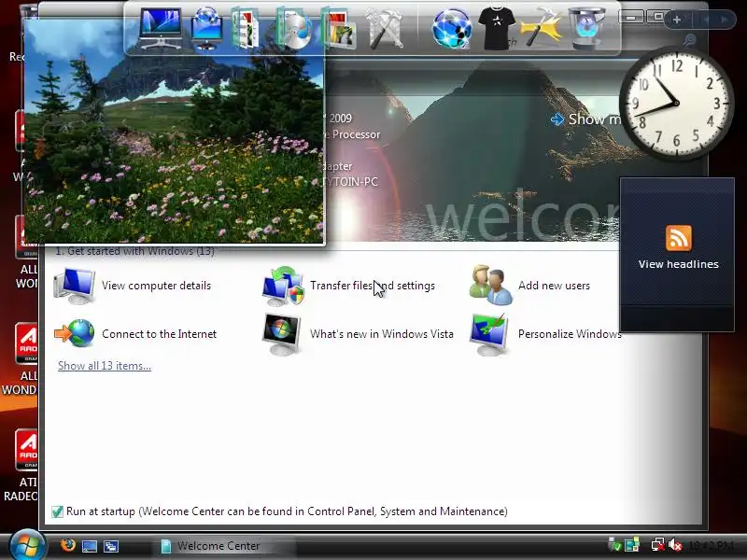Click the Transfer files and settings label
This screenshot has width=747, height=560.
(373, 286)
